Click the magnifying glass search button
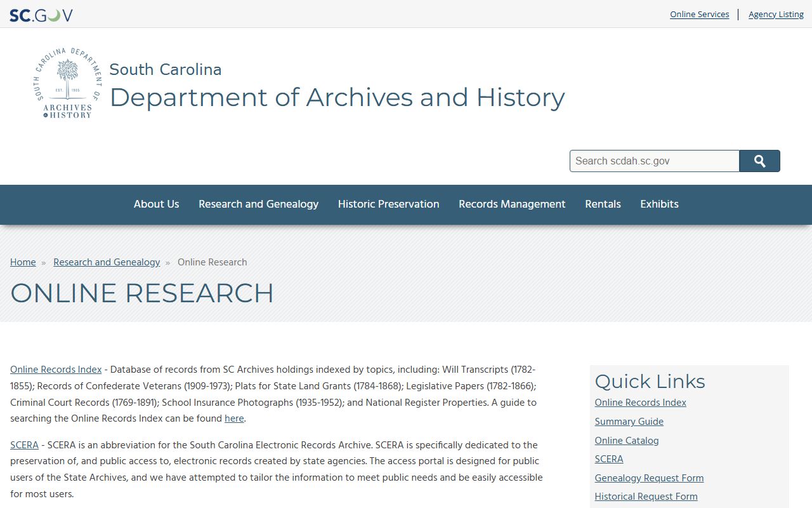 [x=760, y=161]
